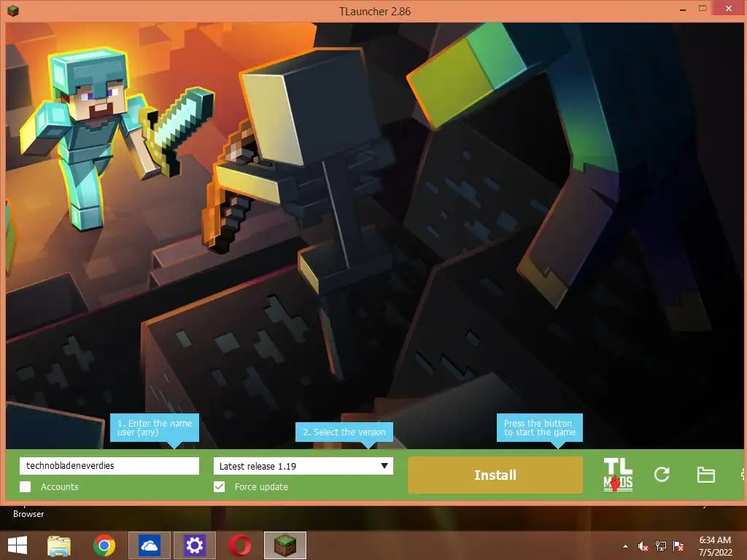The height and width of the screenshot is (560, 747).
Task: Open the Action Center flag icon
Action: coord(678,546)
